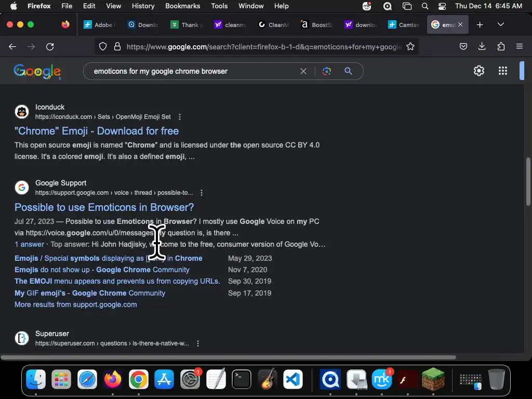
Task: Open Pocket save icon in toolbar
Action: pos(463,46)
